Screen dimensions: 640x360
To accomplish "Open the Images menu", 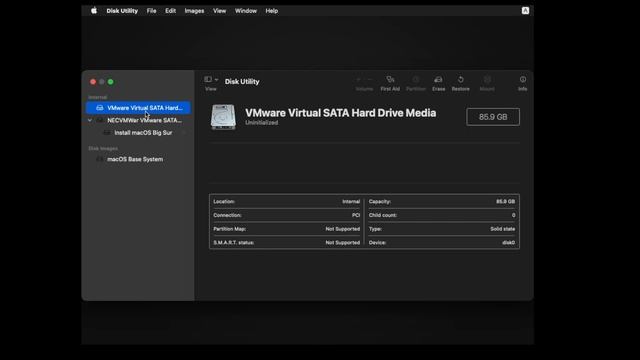I will [x=194, y=11].
